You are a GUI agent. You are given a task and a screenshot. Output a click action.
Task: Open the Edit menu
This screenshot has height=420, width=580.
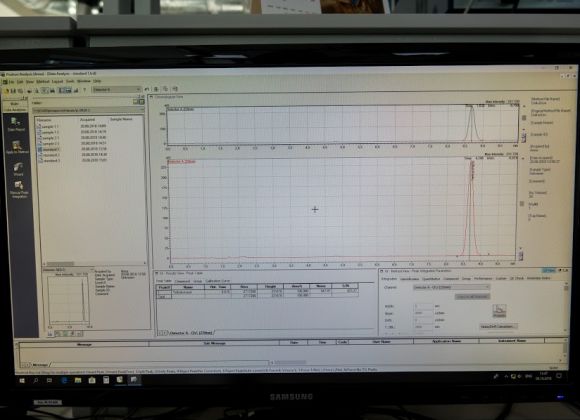(20, 82)
